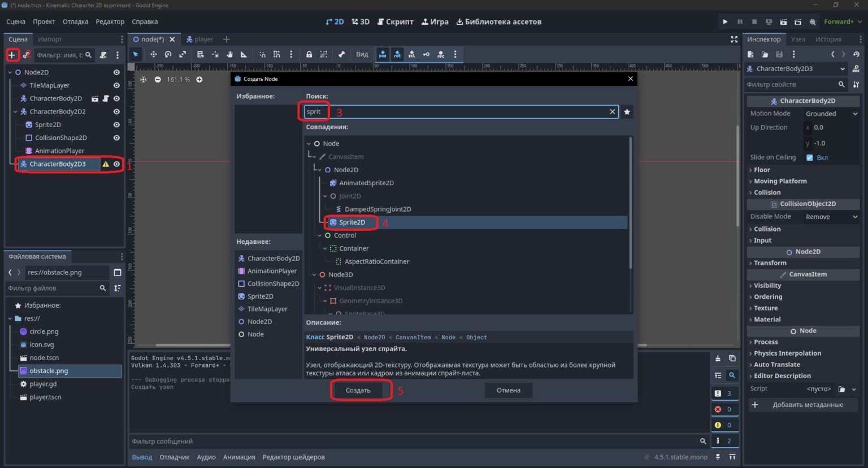Image resolution: width=868 pixels, height=468 pixels.
Task: Select the Ruler Mode tool
Action: point(244,54)
